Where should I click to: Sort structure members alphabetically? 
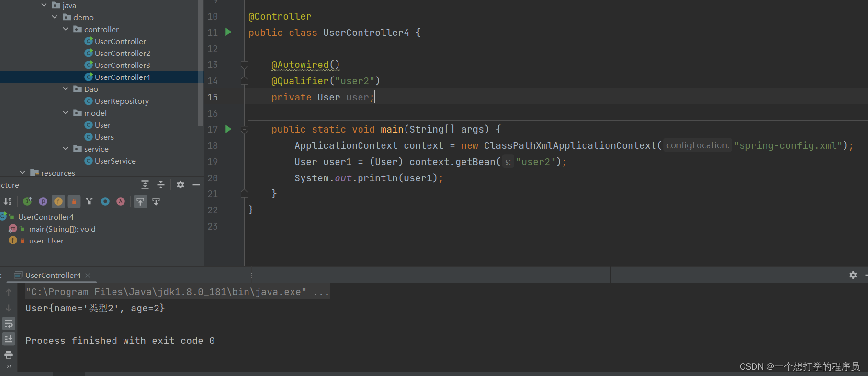click(x=8, y=201)
